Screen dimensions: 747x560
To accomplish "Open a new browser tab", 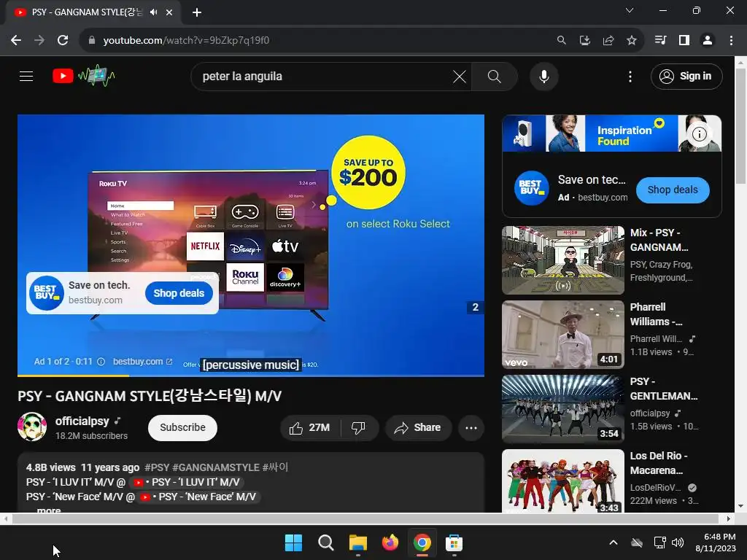I will 197,12.
